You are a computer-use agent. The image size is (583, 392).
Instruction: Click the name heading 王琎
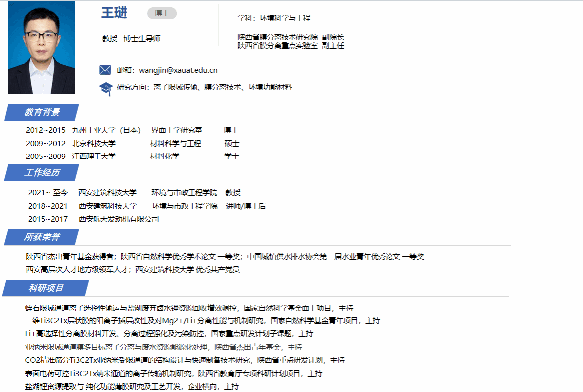[114, 13]
